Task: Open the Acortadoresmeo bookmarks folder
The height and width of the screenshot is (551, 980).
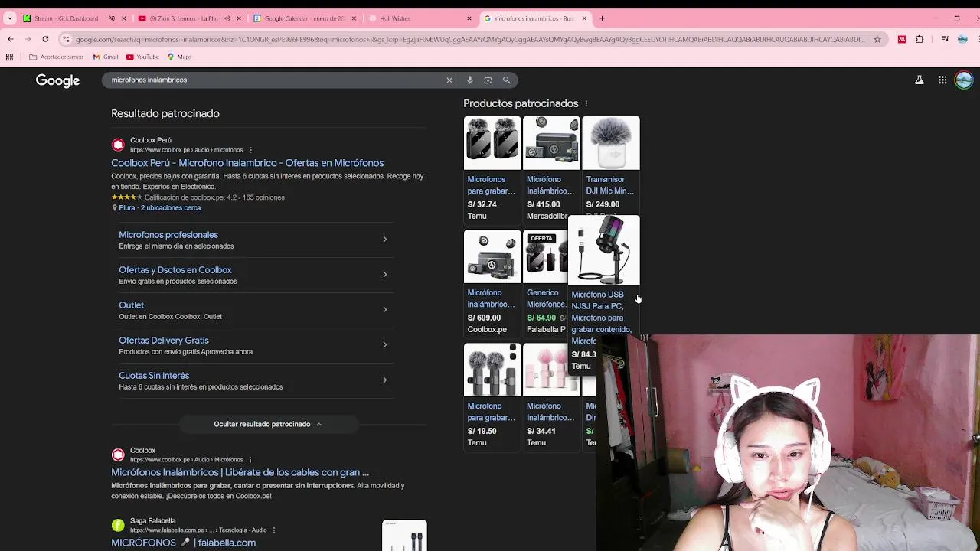Action: pyautogui.click(x=56, y=57)
